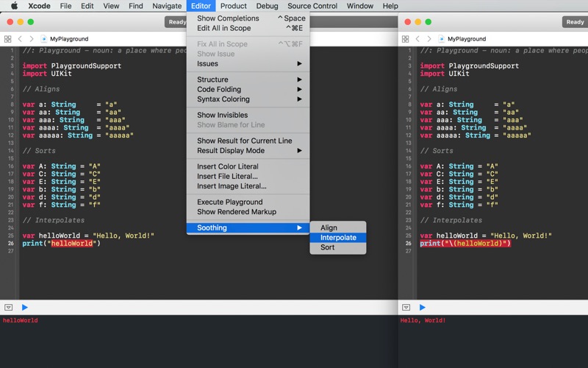
Task: Open the Product menu
Action: 233,6
